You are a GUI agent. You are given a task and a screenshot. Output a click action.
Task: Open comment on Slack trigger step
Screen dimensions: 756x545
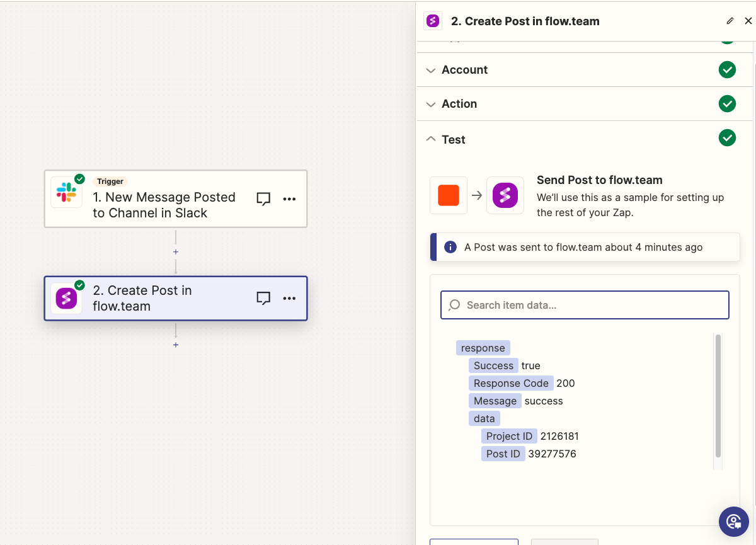click(x=263, y=198)
